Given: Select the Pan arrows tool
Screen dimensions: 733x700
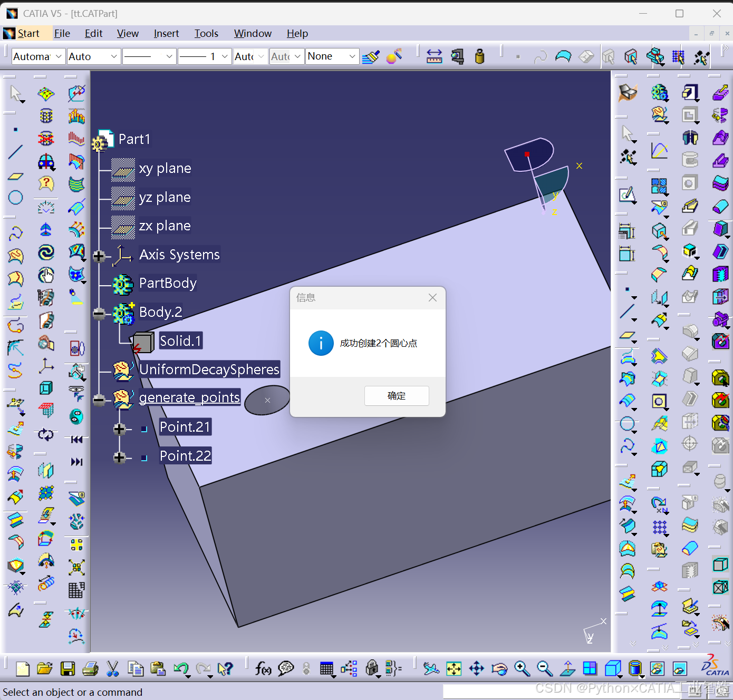Looking at the screenshot, I should (x=476, y=669).
